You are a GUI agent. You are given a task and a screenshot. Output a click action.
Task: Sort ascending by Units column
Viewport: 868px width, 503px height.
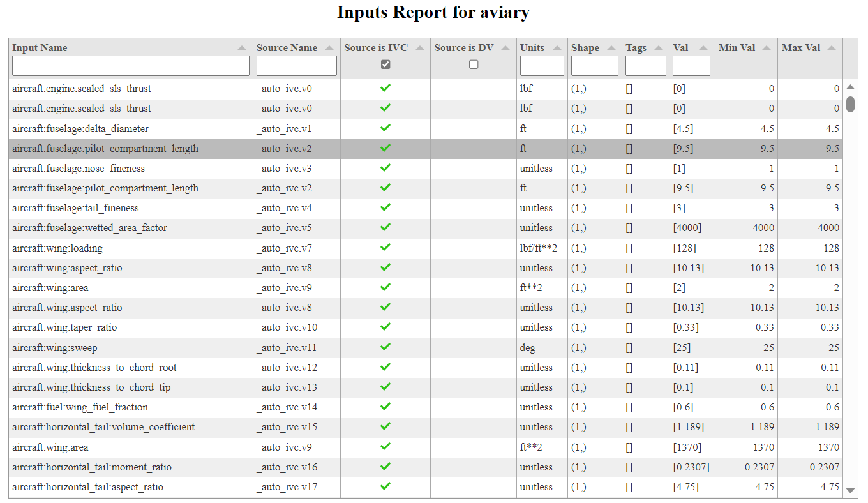coord(557,47)
